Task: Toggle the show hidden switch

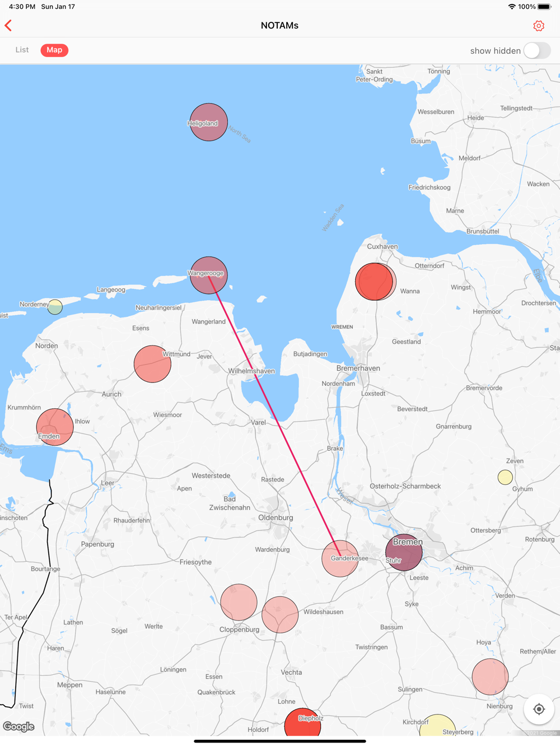Action: click(537, 50)
